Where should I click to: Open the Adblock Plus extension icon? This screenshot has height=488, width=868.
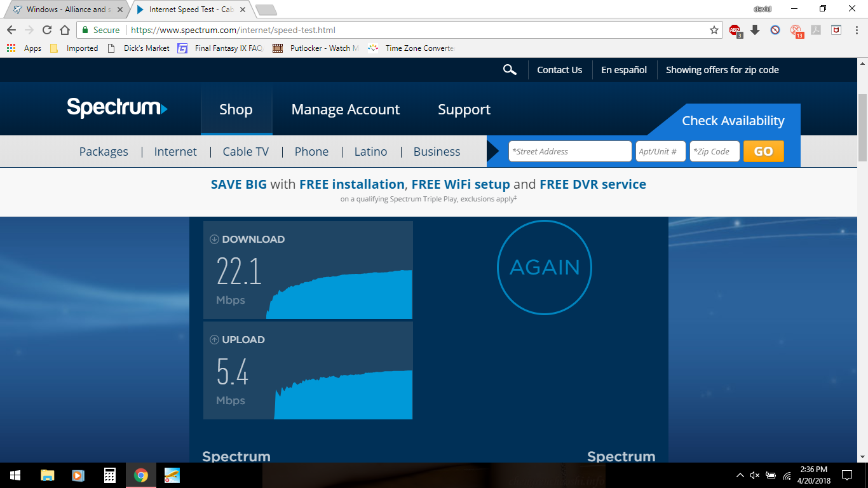tap(735, 30)
